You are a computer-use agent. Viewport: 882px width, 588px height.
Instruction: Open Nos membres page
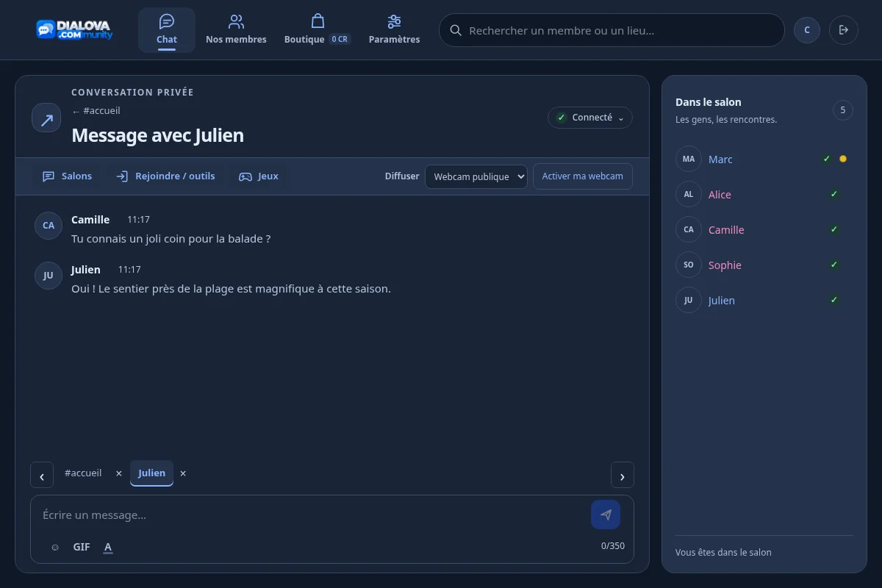pyautogui.click(x=236, y=30)
